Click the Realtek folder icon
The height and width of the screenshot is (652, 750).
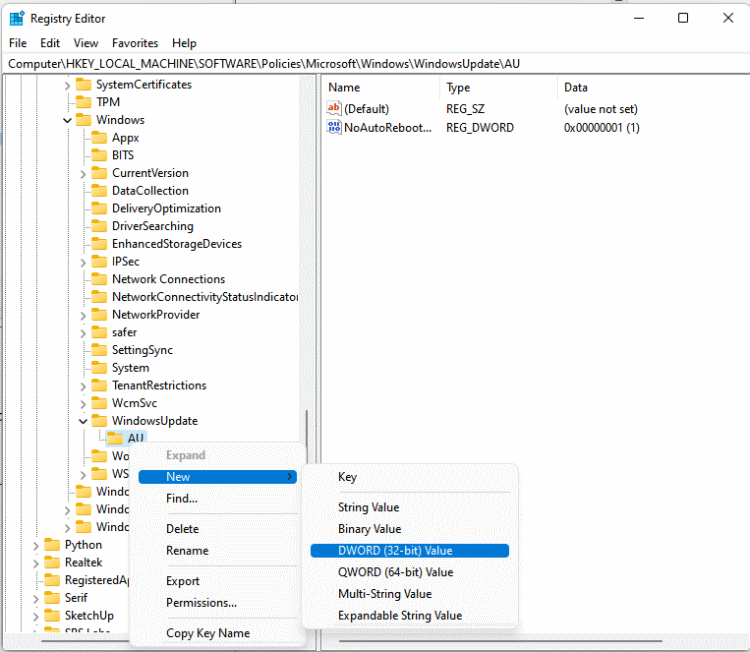[x=52, y=563]
